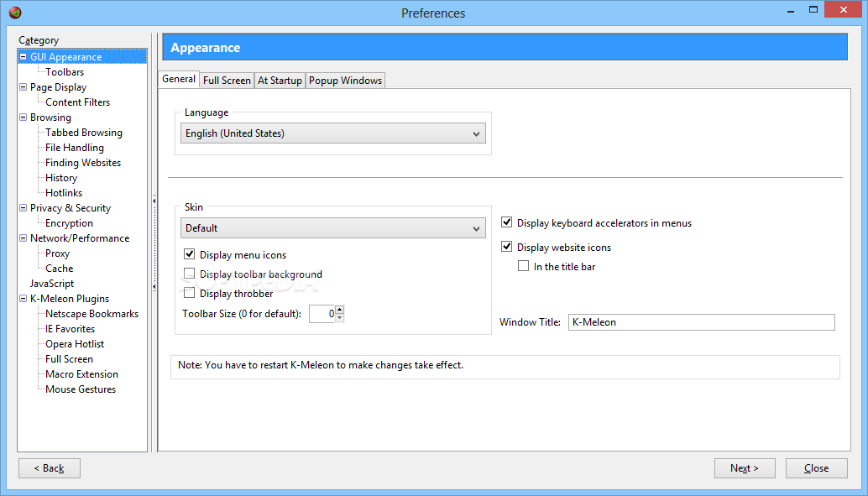This screenshot has width=868, height=496.
Task: Open the Skin dropdown
Action: pos(332,228)
